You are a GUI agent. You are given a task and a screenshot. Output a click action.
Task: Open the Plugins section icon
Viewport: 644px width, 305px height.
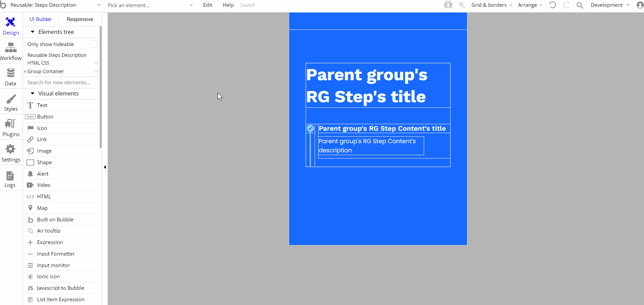point(11,124)
